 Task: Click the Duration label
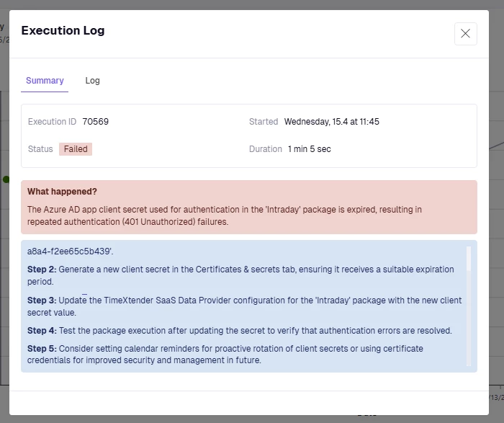pyautogui.click(x=265, y=149)
